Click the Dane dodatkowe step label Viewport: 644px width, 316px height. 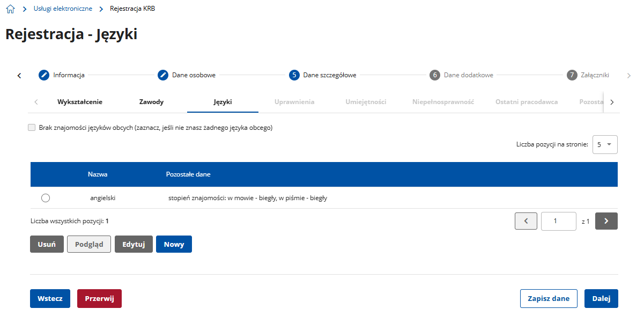(469, 75)
